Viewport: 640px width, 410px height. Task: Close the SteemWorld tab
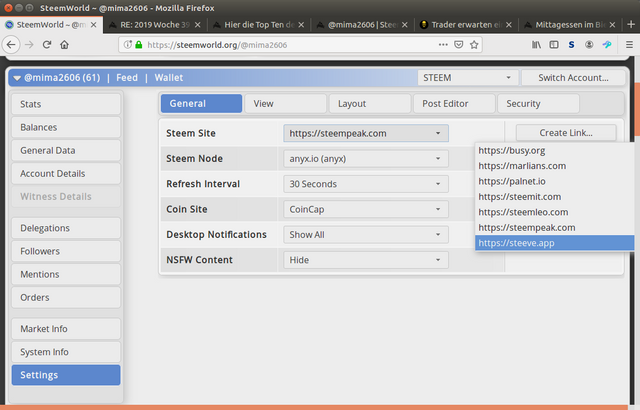[93, 25]
